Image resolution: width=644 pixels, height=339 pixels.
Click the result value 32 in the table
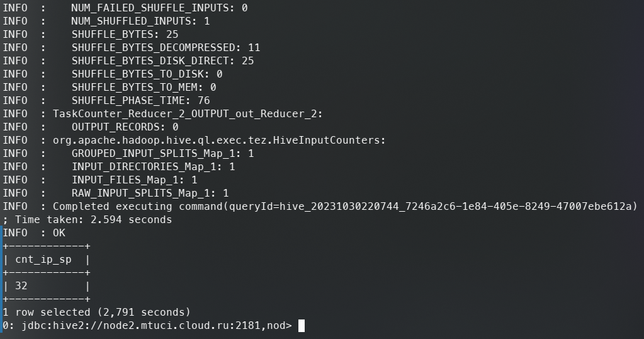pos(21,286)
